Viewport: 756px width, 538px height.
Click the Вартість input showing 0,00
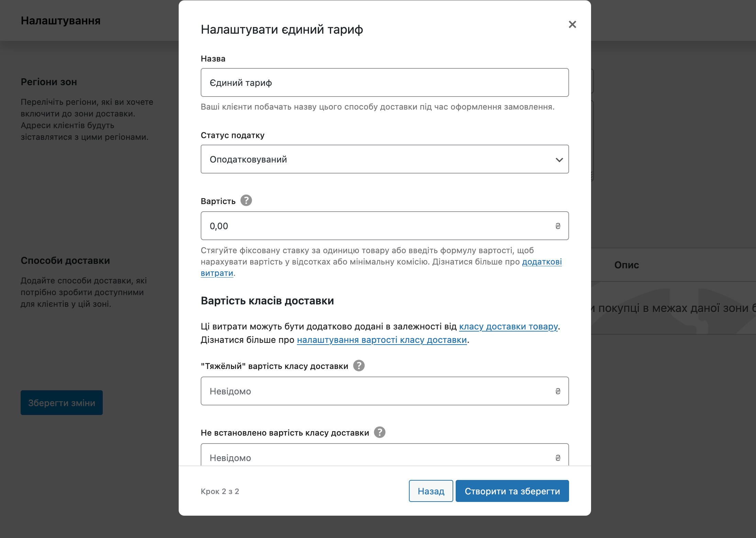coord(385,226)
